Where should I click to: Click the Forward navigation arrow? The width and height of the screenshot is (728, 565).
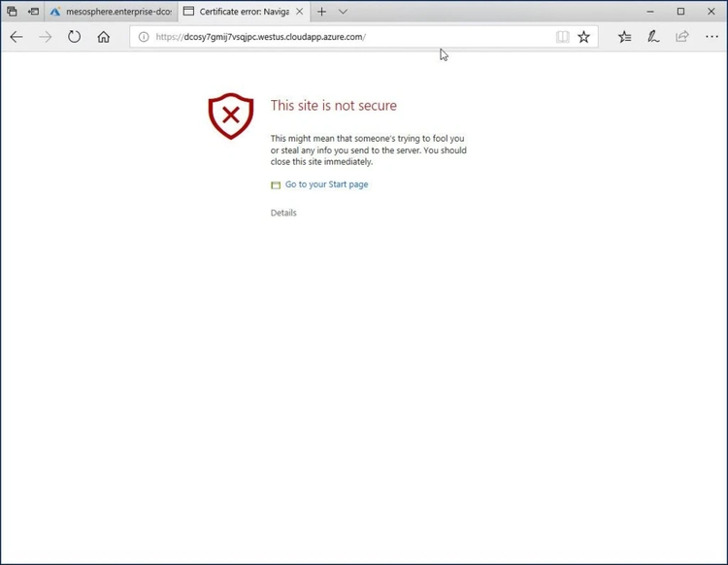point(45,37)
